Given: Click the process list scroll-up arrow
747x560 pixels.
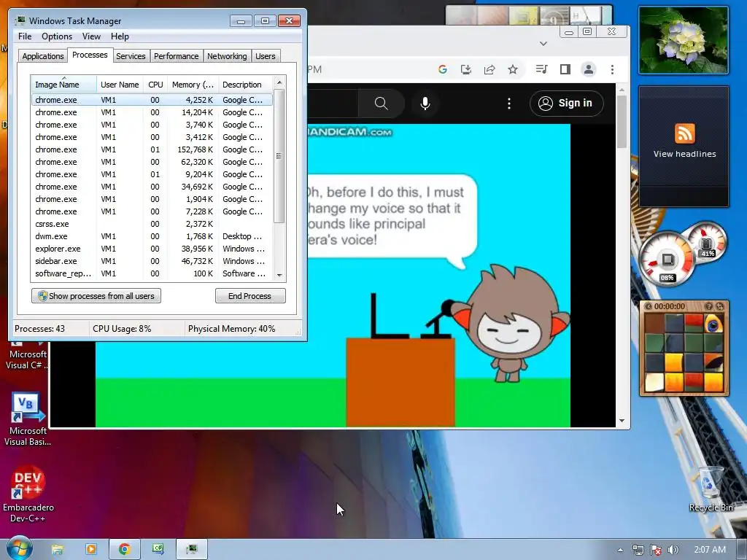Looking at the screenshot, I should point(279,82).
